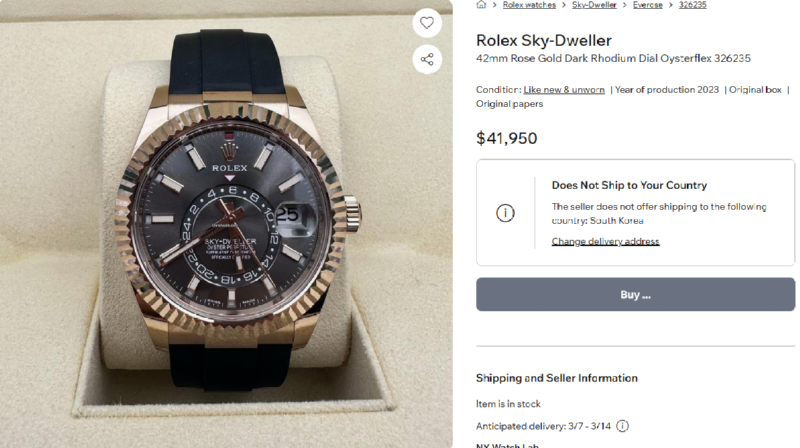This screenshot has width=800, height=448.
Task: Show anticipated delivery info tooltip icon
Action: click(x=622, y=426)
